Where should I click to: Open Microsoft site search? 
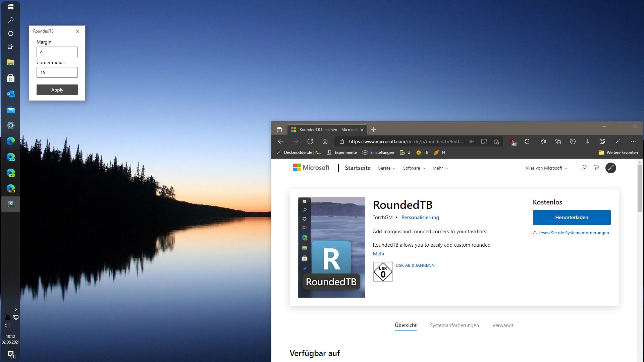click(x=584, y=168)
